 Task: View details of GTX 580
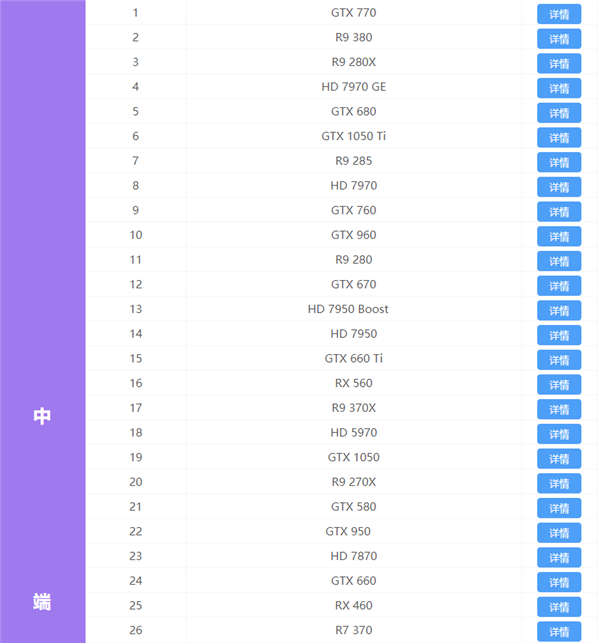(559, 508)
